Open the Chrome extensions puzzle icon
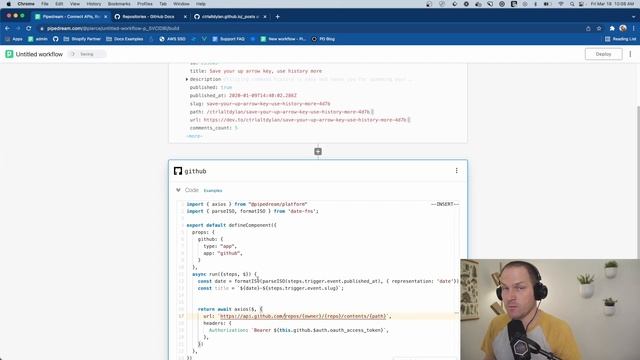Image resolution: width=640 pixels, height=360 pixels. coord(612,28)
